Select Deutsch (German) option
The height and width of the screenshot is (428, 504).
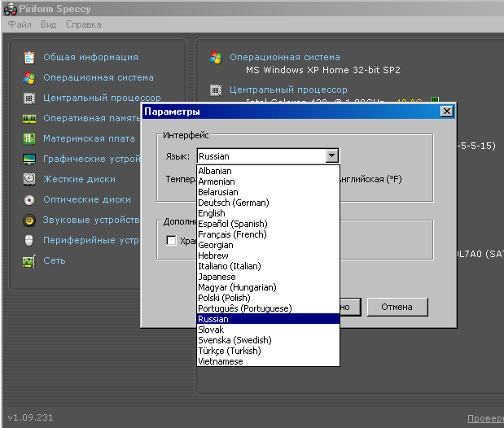click(268, 203)
